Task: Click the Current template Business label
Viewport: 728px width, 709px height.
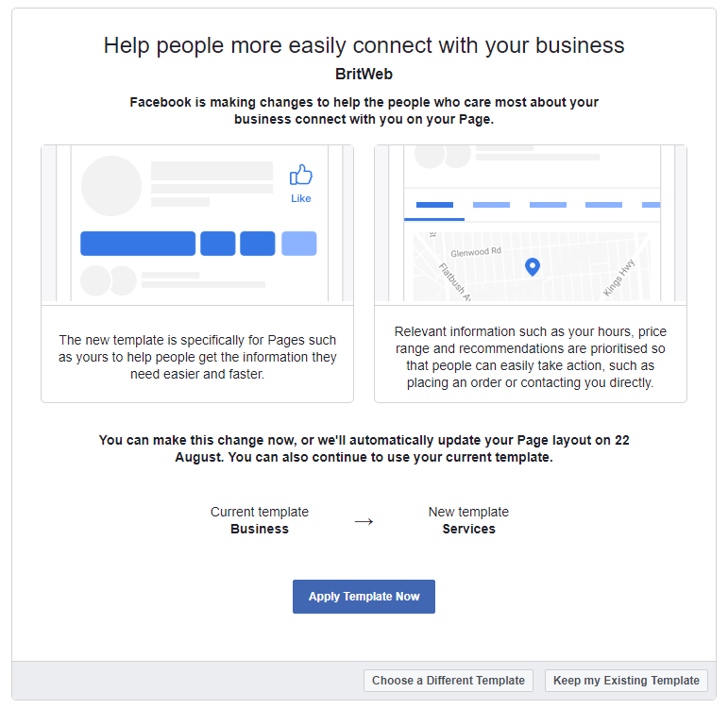Action: pos(260,520)
